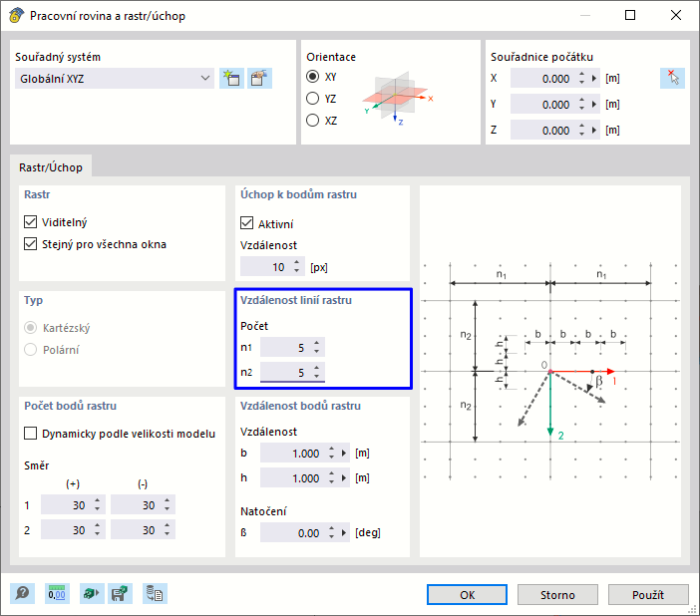Screen dimensions: 700x616
Task: Close the Pracovní rovina dialog
Action: [676, 15]
